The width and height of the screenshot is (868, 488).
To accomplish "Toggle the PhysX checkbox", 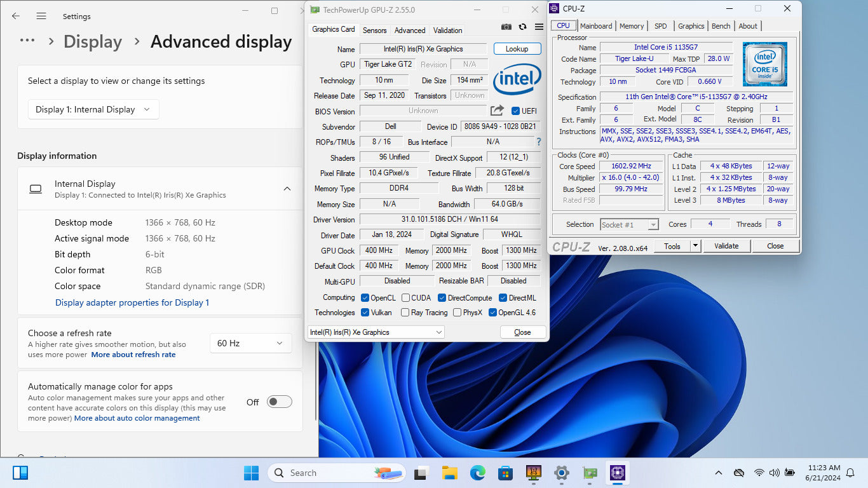I will tap(456, 313).
